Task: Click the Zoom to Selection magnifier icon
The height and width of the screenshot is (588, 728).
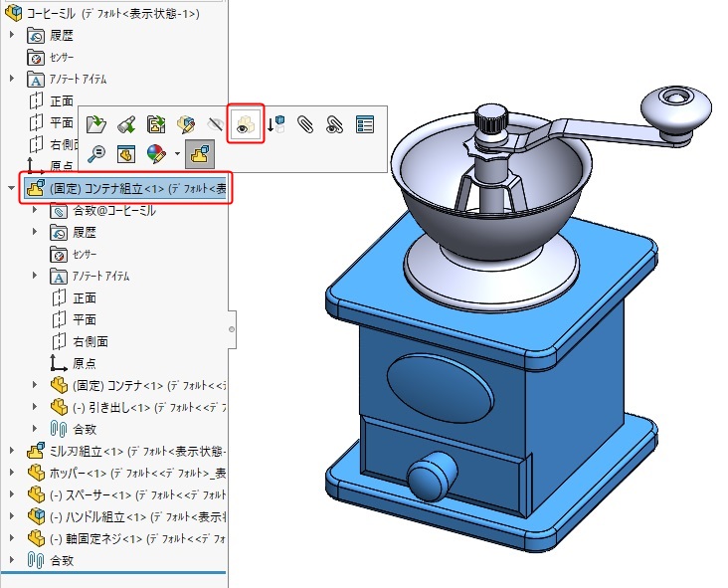Action: [x=95, y=153]
